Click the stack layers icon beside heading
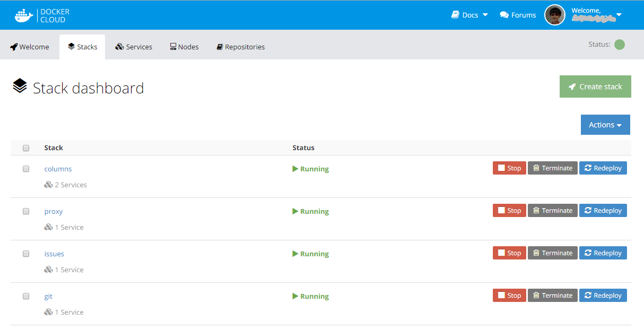The width and height of the screenshot is (644, 329). click(20, 86)
